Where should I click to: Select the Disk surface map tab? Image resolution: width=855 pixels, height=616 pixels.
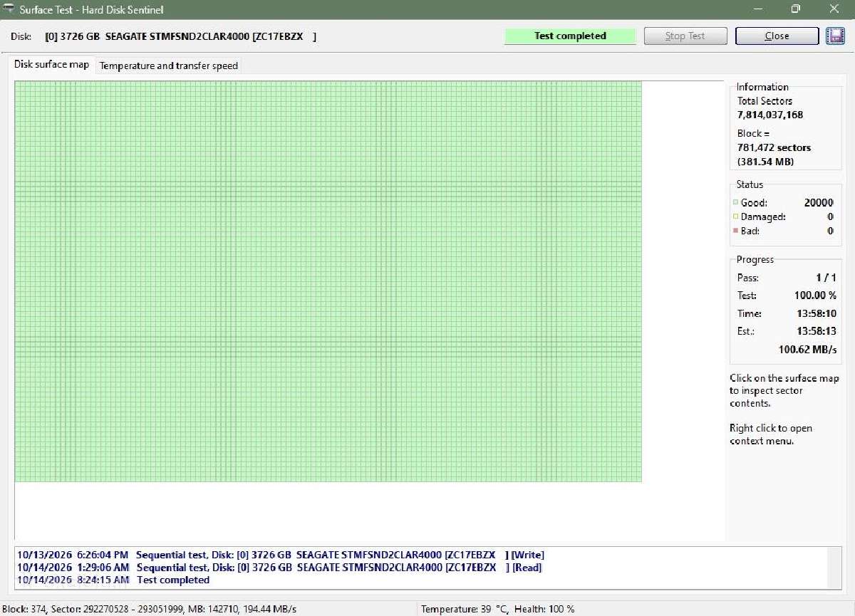52,64
